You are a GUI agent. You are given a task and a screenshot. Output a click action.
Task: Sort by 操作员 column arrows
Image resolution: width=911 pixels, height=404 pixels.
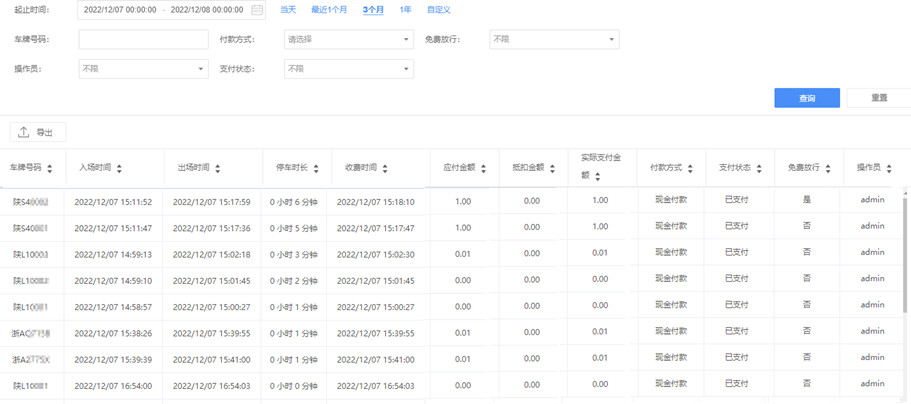click(x=889, y=169)
